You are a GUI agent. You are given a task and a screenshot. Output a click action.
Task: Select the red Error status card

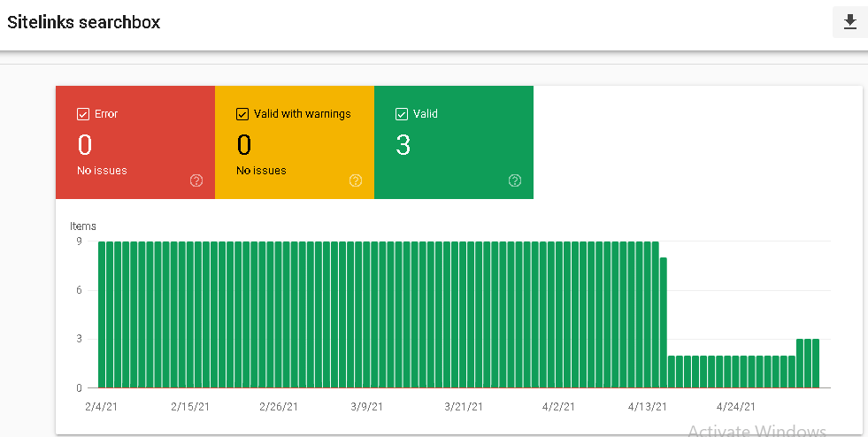tap(135, 142)
